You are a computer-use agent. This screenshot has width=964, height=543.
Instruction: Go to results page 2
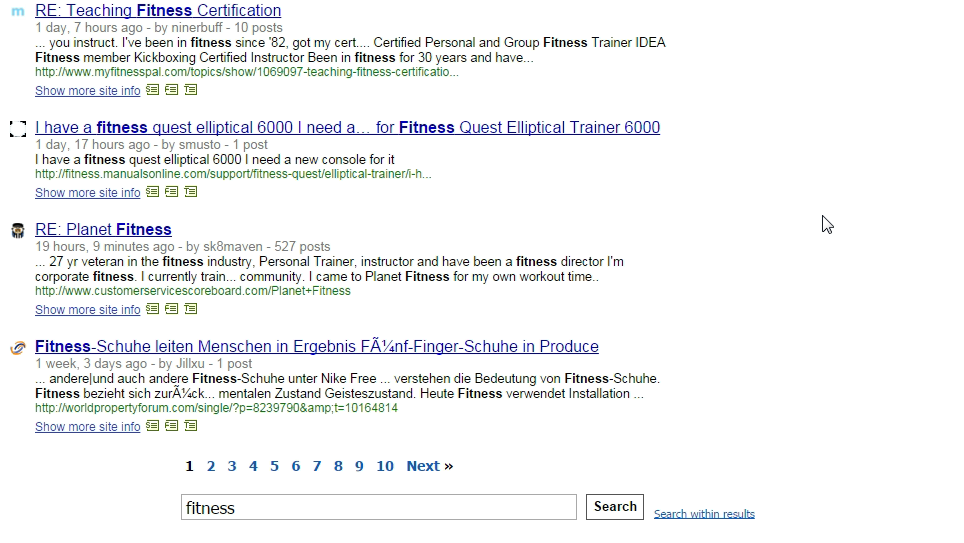211,466
